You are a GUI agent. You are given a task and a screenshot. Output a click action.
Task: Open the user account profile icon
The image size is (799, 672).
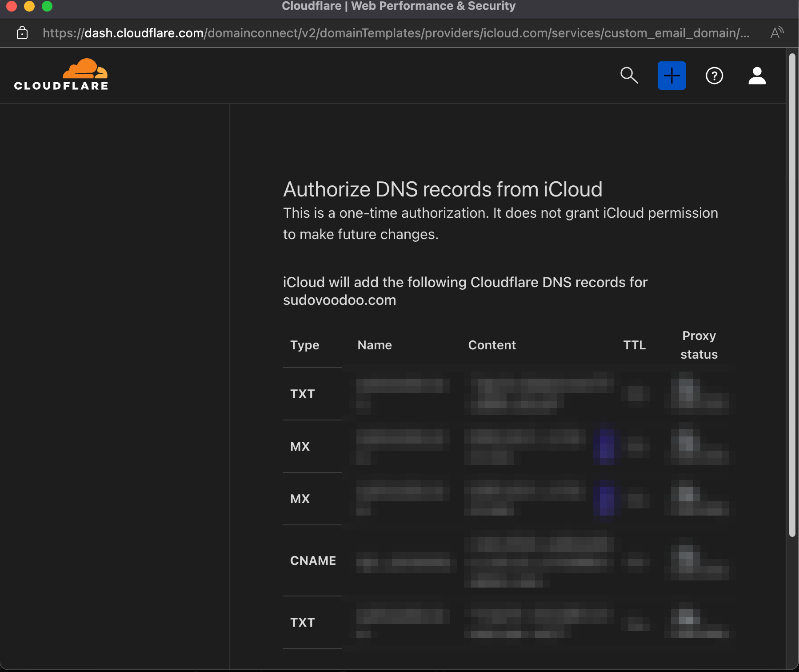[757, 76]
